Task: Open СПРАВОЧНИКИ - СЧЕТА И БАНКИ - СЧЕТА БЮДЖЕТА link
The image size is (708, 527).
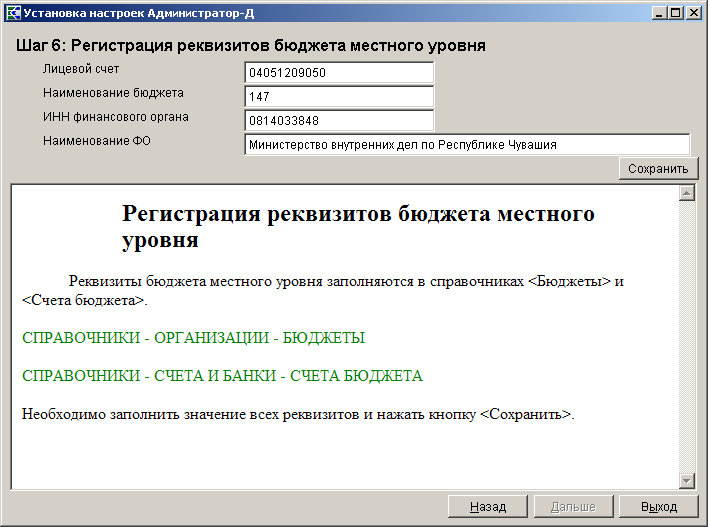Action: [222, 376]
